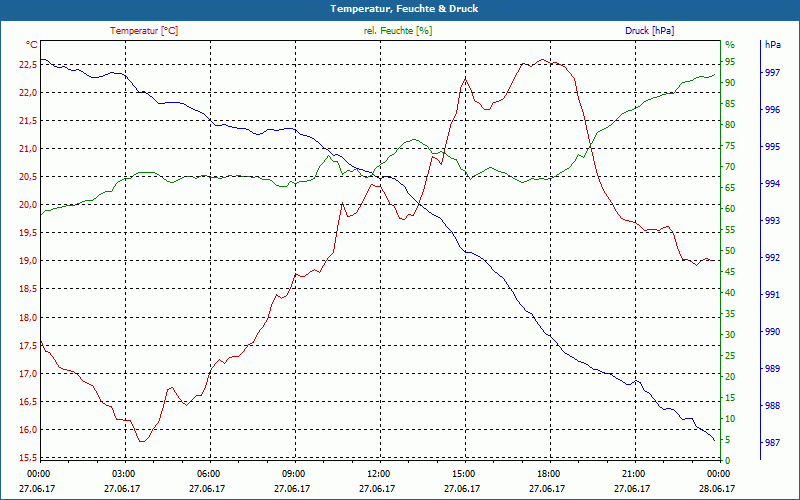Click the 70 value on humidity axis
The image size is (800, 500).
coord(731,167)
